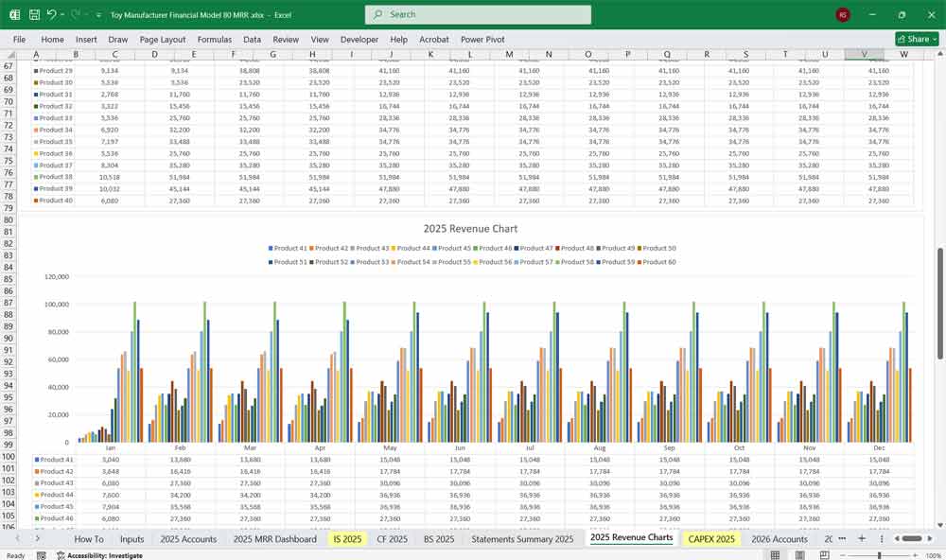
Task: Open Statements Summary 2025 sheet
Action: coord(522,539)
